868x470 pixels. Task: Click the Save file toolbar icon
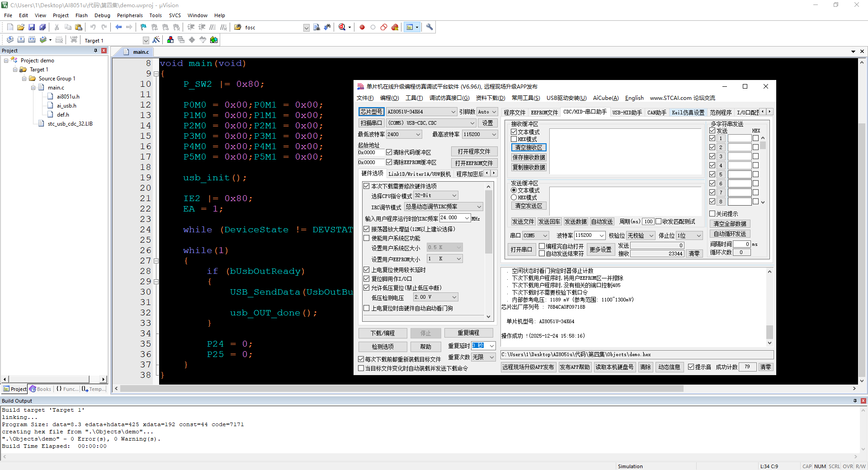[32, 27]
